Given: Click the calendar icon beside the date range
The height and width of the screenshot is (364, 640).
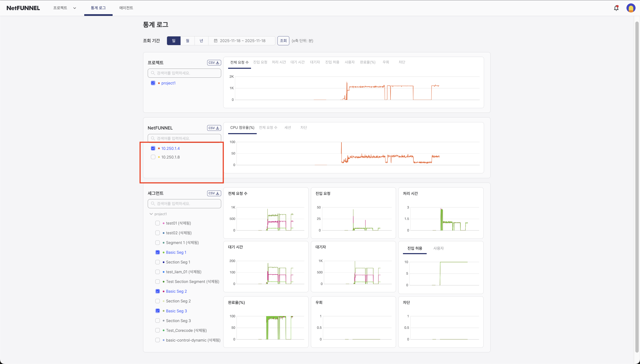Looking at the screenshot, I should click(216, 40).
